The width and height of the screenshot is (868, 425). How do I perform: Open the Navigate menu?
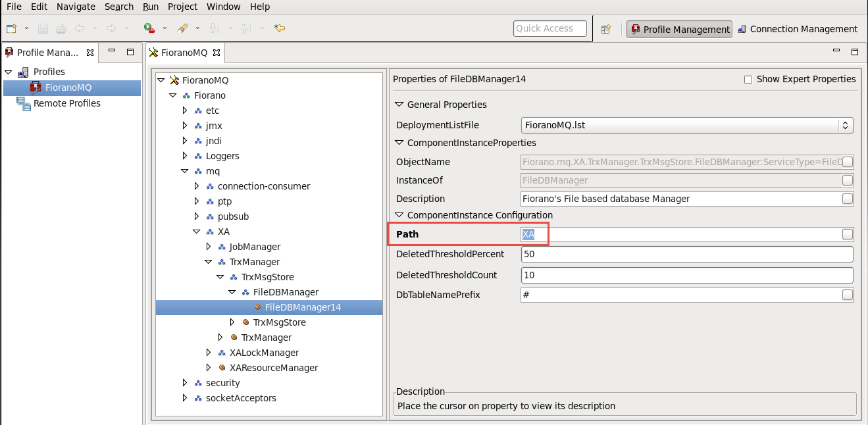[76, 7]
